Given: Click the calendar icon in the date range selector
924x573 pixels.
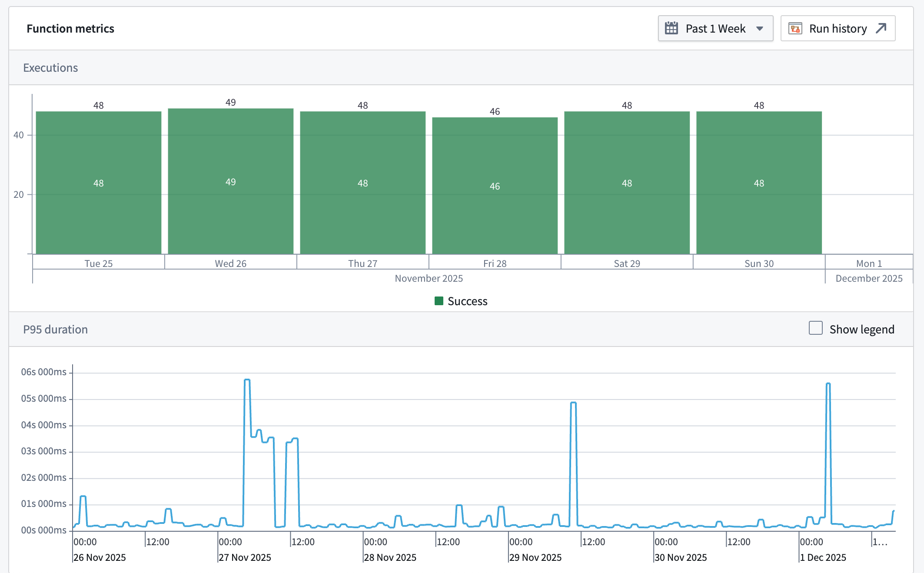Looking at the screenshot, I should click(x=672, y=28).
